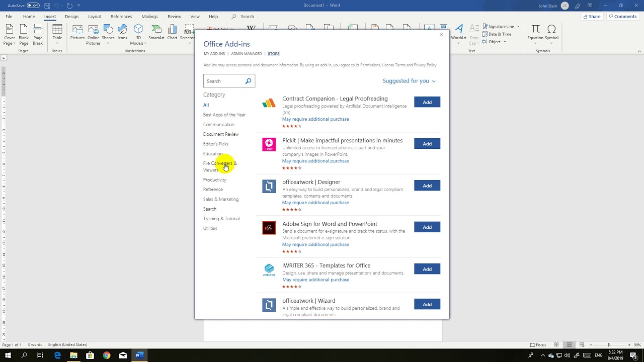Click the Icons button in Illustrations
Viewport: 644px width, 362px height.
pyautogui.click(x=122, y=32)
